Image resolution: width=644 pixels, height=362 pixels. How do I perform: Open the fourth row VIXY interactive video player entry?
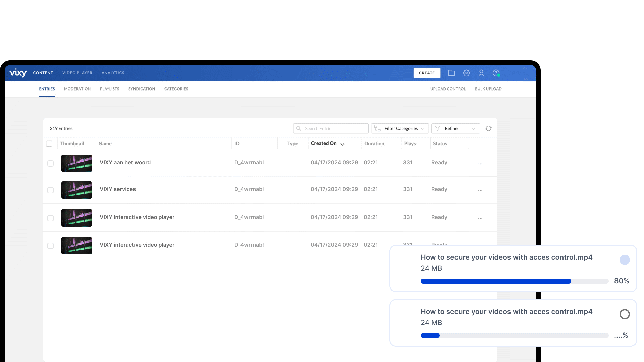(137, 245)
